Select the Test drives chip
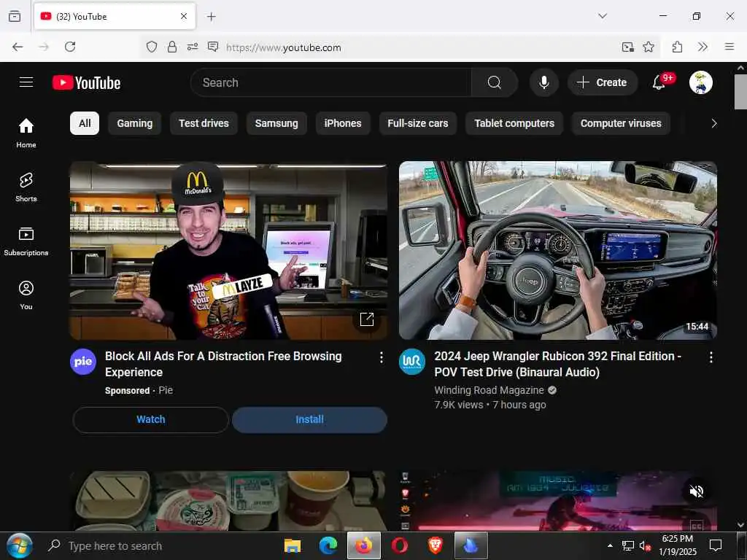747x560 pixels. 204,123
